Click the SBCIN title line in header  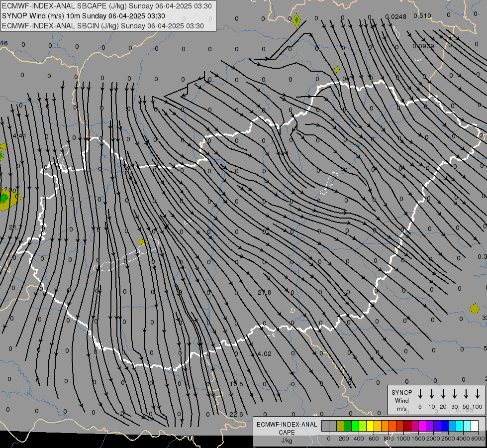click(103, 26)
